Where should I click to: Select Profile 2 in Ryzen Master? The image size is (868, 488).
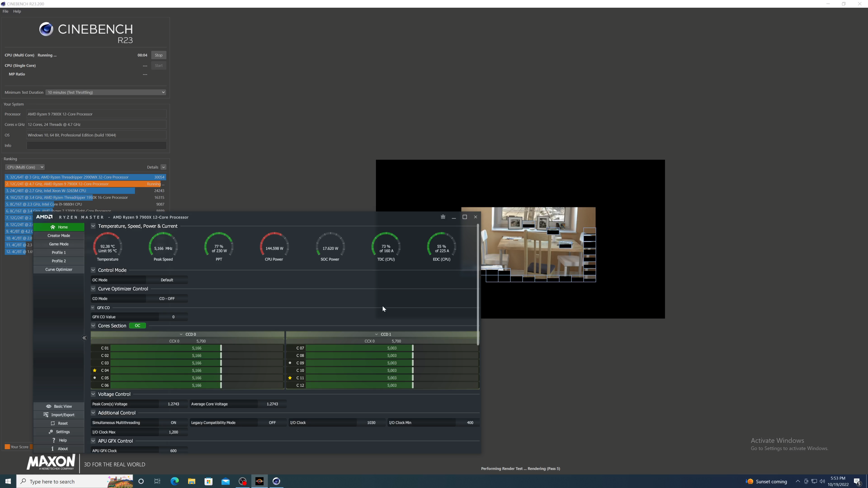tap(59, 261)
